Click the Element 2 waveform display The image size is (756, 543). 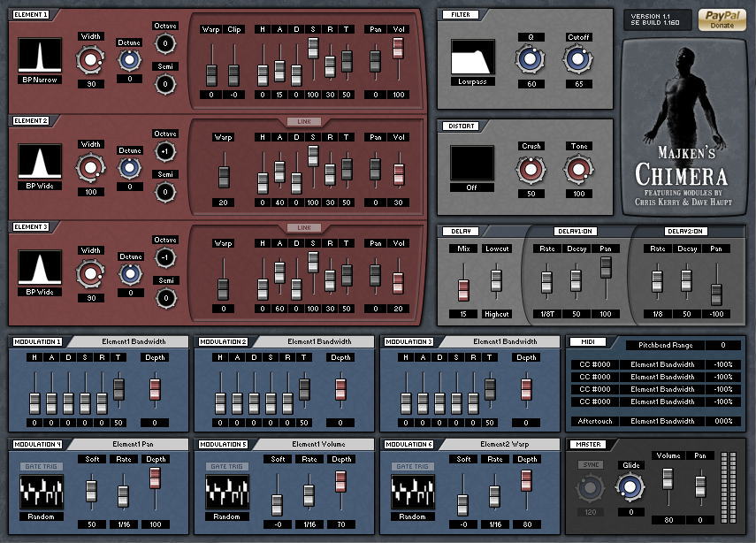point(40,161)
